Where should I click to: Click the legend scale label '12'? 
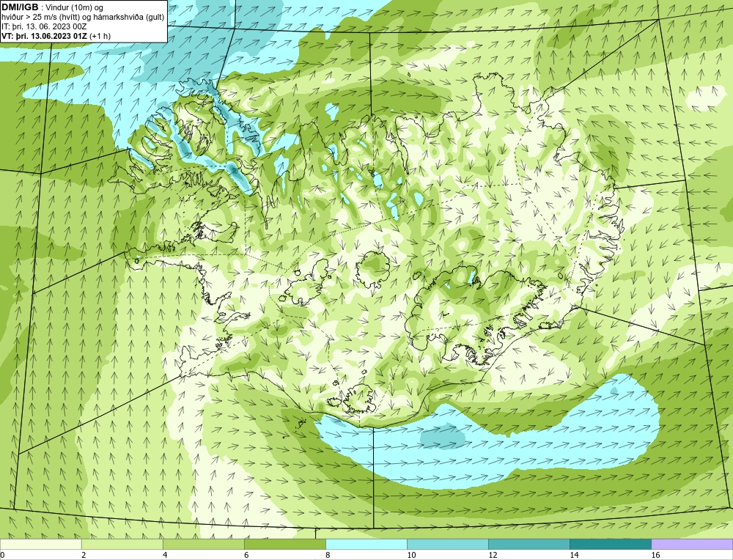pos(493,555)
